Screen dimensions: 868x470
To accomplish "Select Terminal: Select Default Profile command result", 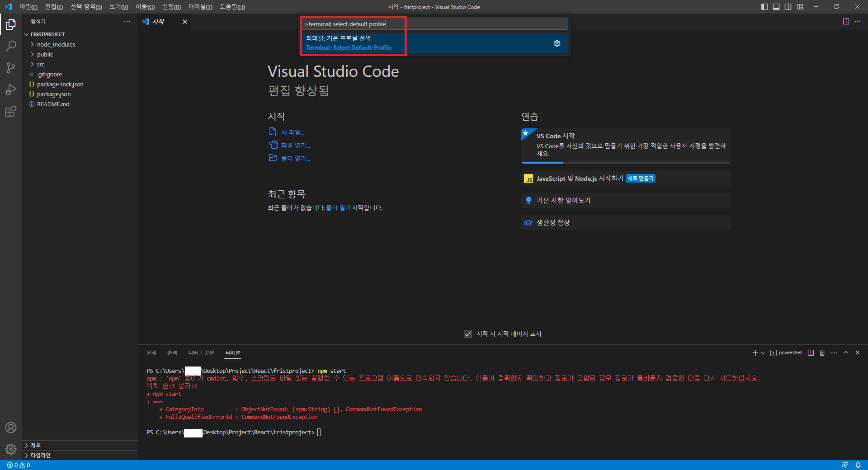I will (434, 43).
